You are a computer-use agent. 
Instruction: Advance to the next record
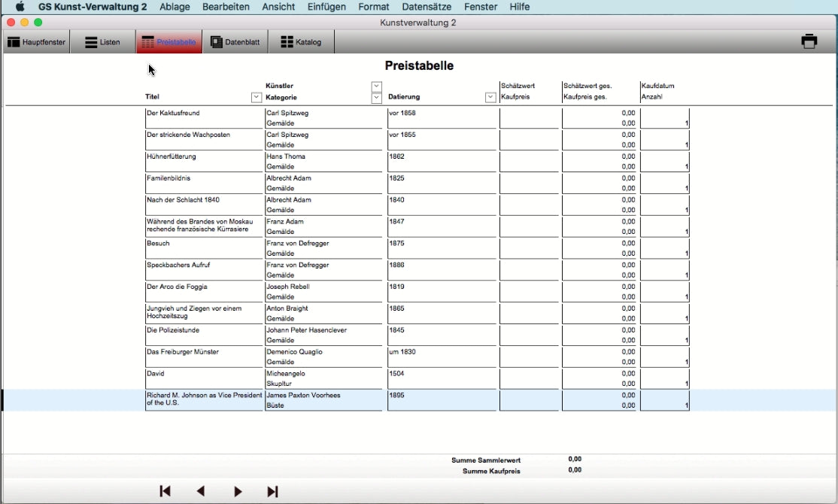[x=238, y=491]
